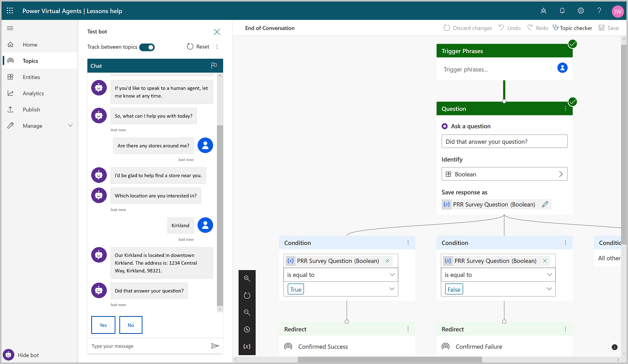Click the person icon in Trigger phrases field
Image resolution: width=628 pixels, height=364 pixels.
tap(562, 68)
